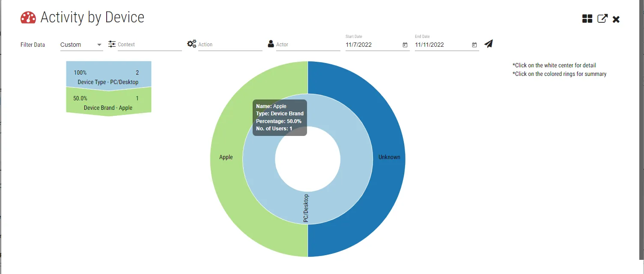Screen dimensions: 644x274
Task: Focus the Actor input field
Action: point(308,45)
